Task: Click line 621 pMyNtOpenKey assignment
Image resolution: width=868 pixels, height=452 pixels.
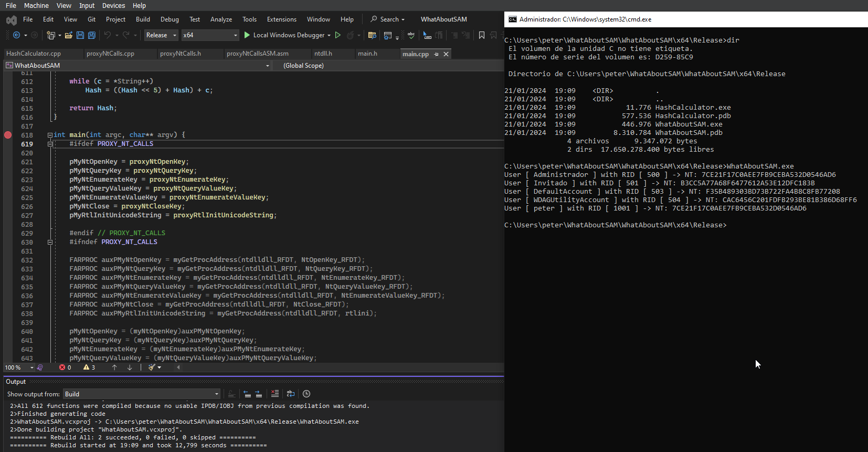Action: (x=129, y=162)
